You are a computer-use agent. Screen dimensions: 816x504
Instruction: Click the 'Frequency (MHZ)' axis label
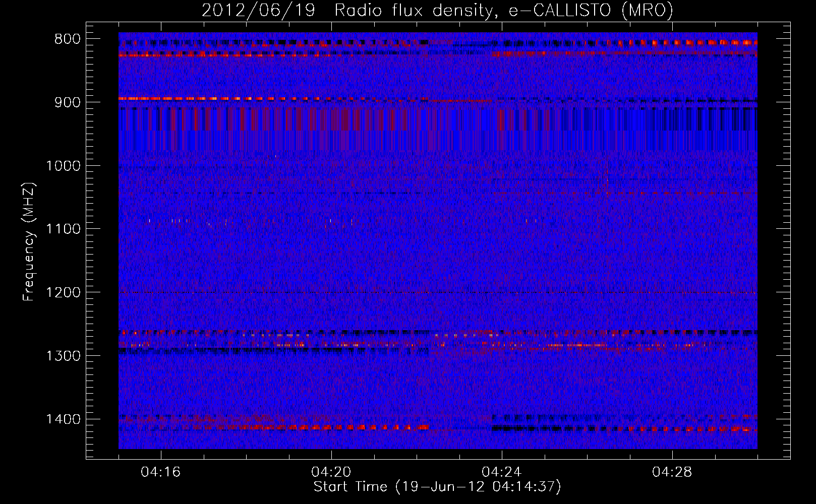coord(29,242)
